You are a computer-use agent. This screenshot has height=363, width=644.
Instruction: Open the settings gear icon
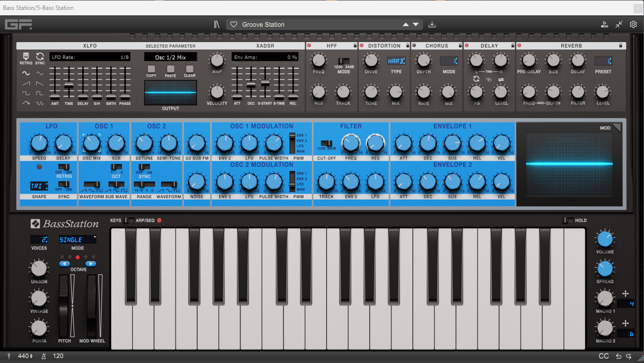click(x=633, y=24)
